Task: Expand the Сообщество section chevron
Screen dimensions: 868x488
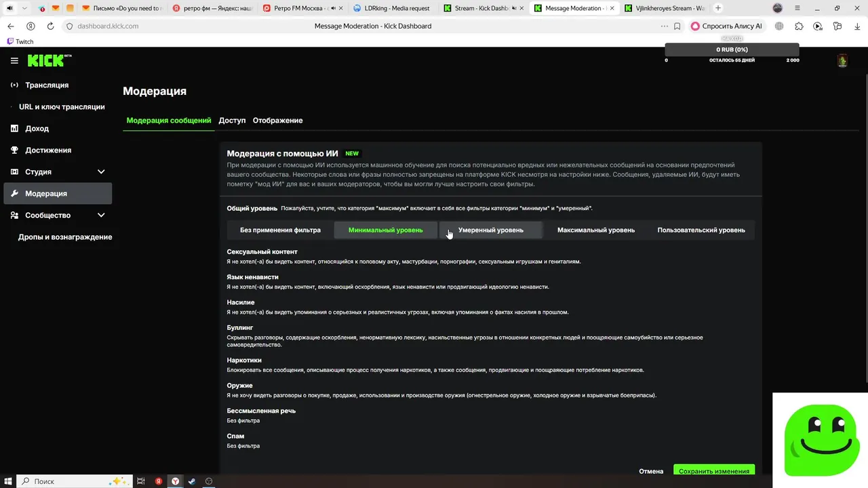Action: pos(101,215)
